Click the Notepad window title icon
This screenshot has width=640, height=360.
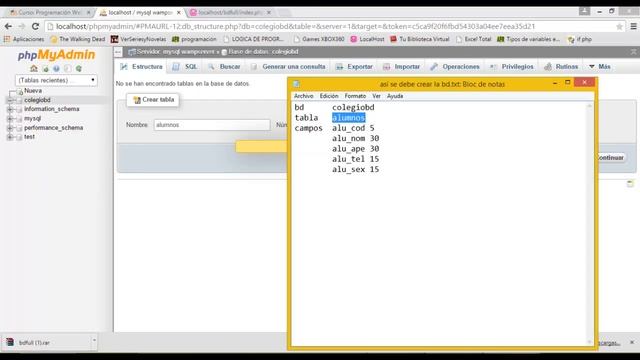[297, 84]
